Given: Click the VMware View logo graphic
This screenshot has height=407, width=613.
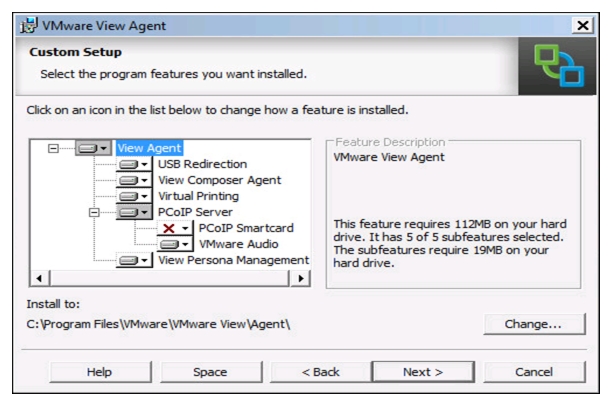Looking at the screenshot, I should point(558,66).
